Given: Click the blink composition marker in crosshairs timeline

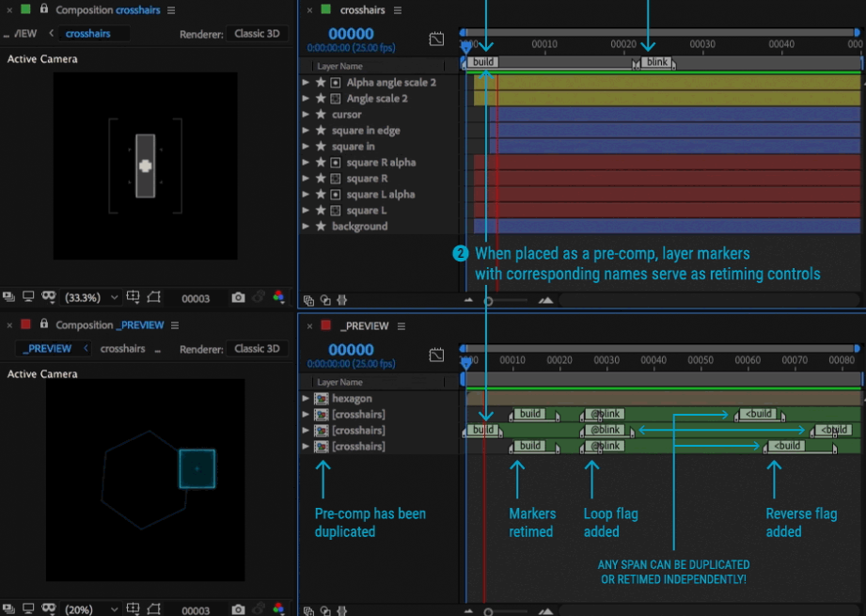Looking at the screenshot, I should pos(656,62).
